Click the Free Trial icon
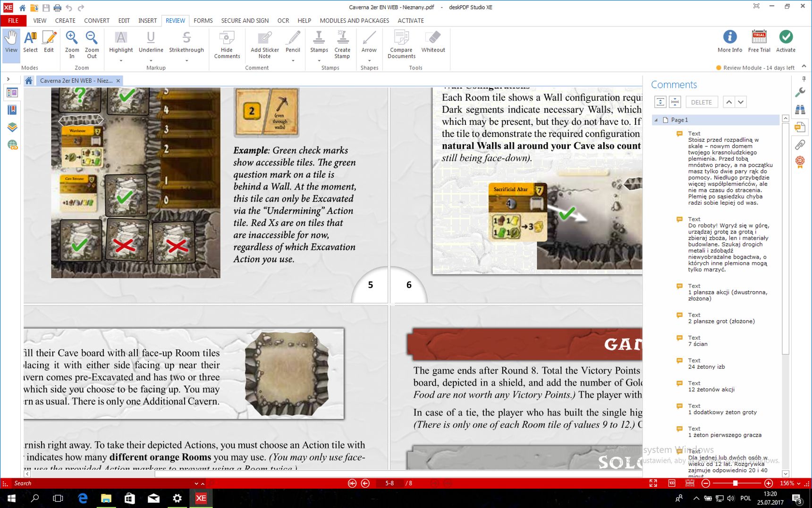Viewport: 812px width, 508px height. pos(759,41)
